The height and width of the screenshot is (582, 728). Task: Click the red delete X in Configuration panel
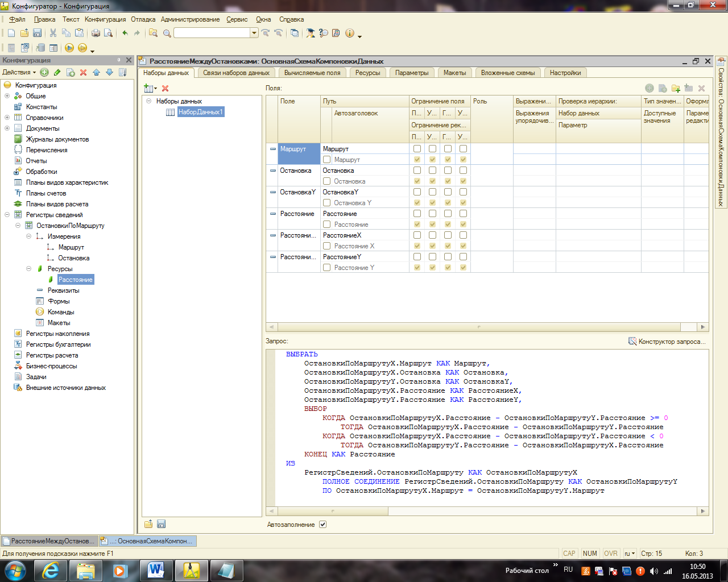[83, 72]
